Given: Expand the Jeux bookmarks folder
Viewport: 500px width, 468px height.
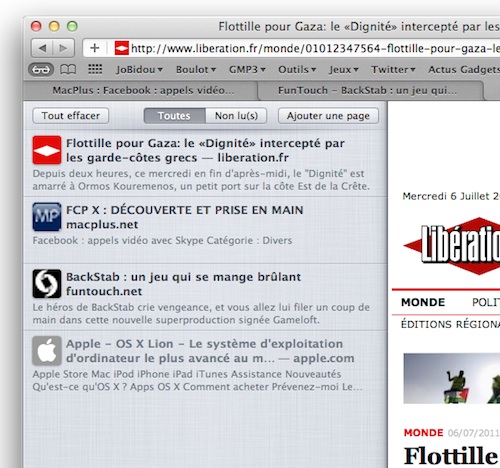Looking at the screenshot, I should (344, 70).
